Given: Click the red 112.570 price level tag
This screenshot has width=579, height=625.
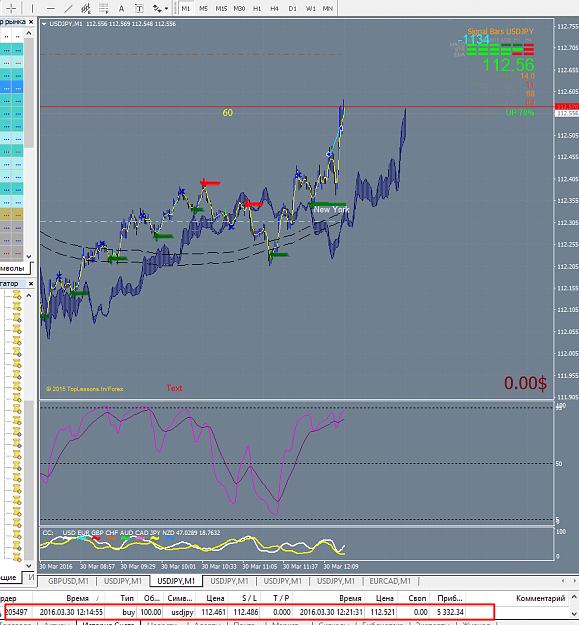Looking at the screenshot, I should coord(567,107).
